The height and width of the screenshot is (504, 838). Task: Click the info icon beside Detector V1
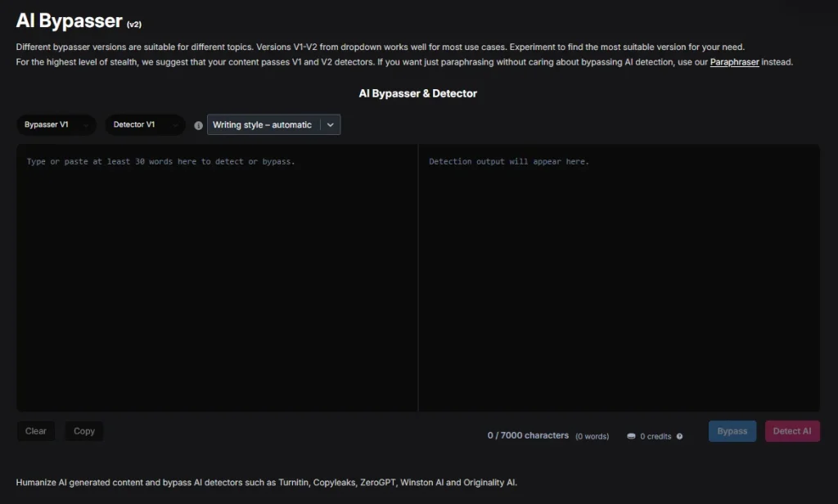[198, 124]
